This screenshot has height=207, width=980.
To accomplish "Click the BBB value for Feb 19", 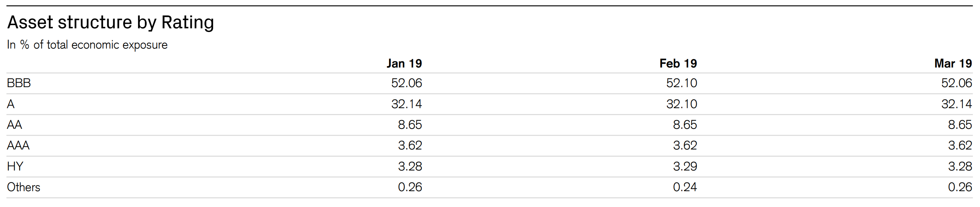I will [x=681, y=83].
